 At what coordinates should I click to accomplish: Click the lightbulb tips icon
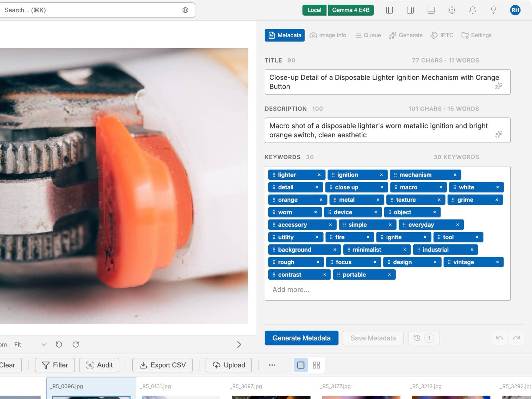pyautogui.click(x=493, y=10)
